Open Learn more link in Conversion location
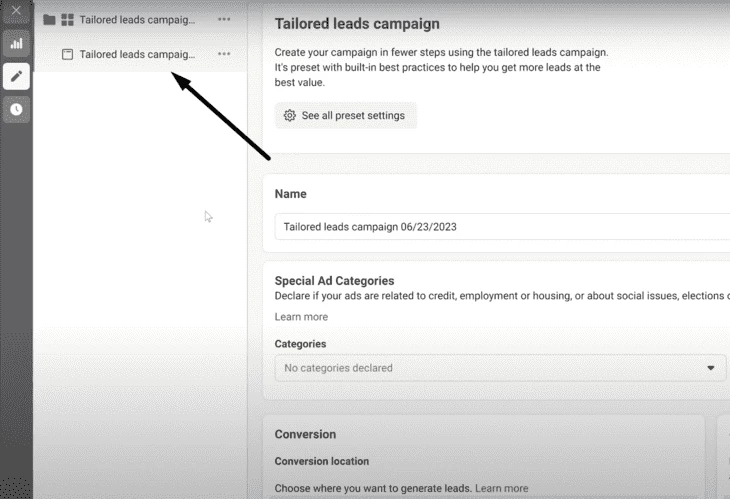 pos(501,488)
